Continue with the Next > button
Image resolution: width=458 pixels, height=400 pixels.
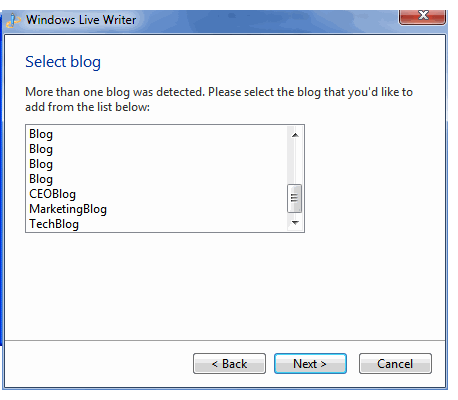(310, 364)
